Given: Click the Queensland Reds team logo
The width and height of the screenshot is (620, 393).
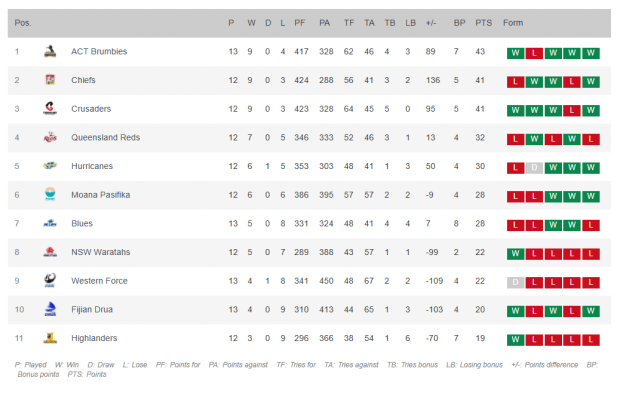Looking at the screenshot, I should pos(50,137).
